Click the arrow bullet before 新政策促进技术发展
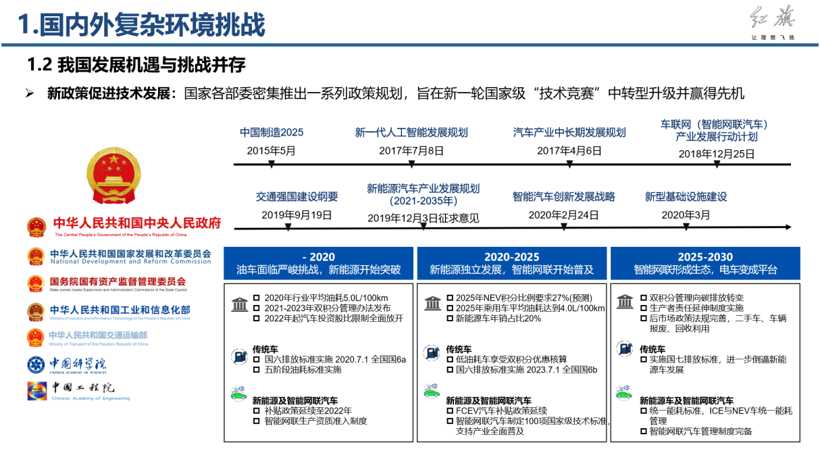 point(30,94)
